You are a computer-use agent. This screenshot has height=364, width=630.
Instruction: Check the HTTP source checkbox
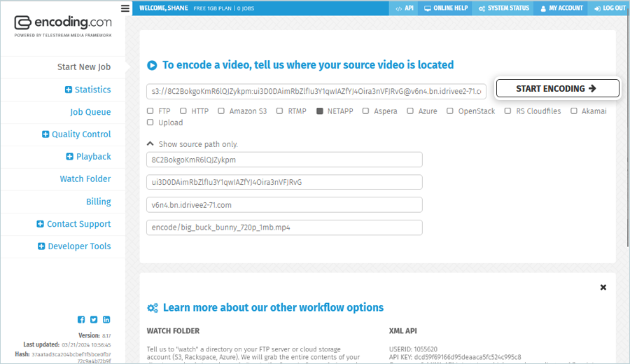pyautogui.click(x=183, y=111)
